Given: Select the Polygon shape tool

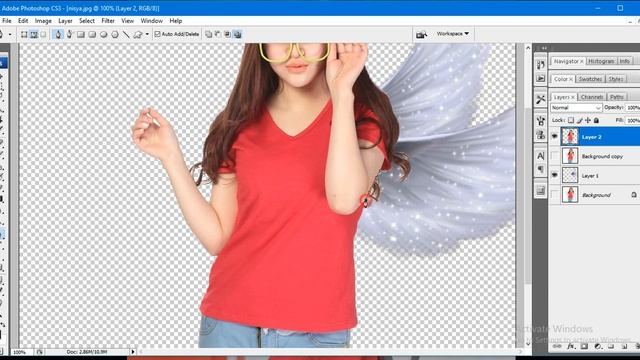Looking at the screenshot, I should tap(115, 35).
